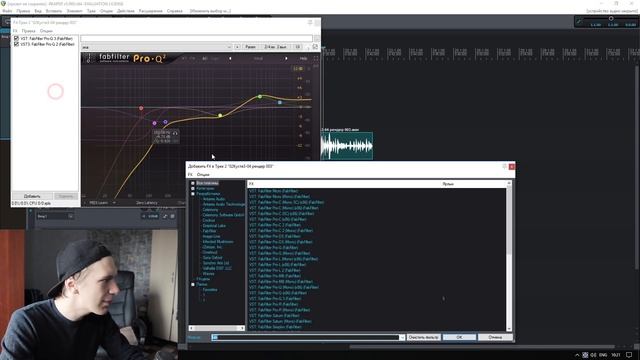The image size is (640, 360).
Task: Open the Справка menu in REAPER
Action: pos(175,11)
